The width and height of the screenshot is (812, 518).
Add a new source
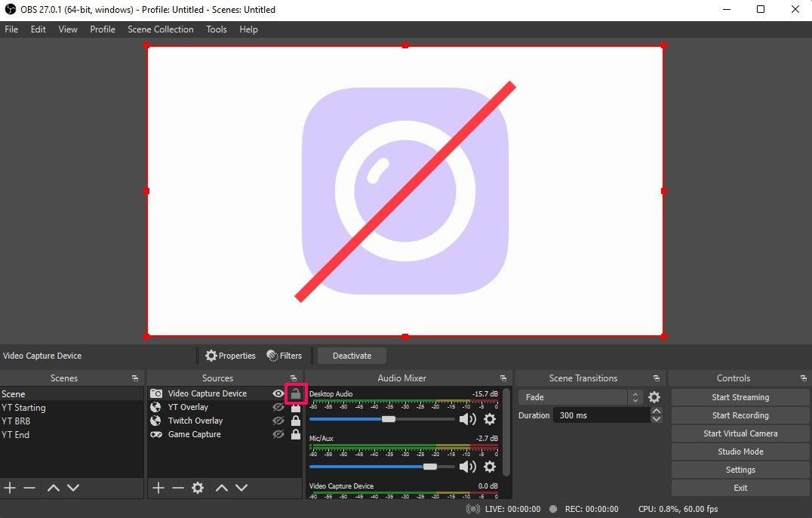coord(158,488)
